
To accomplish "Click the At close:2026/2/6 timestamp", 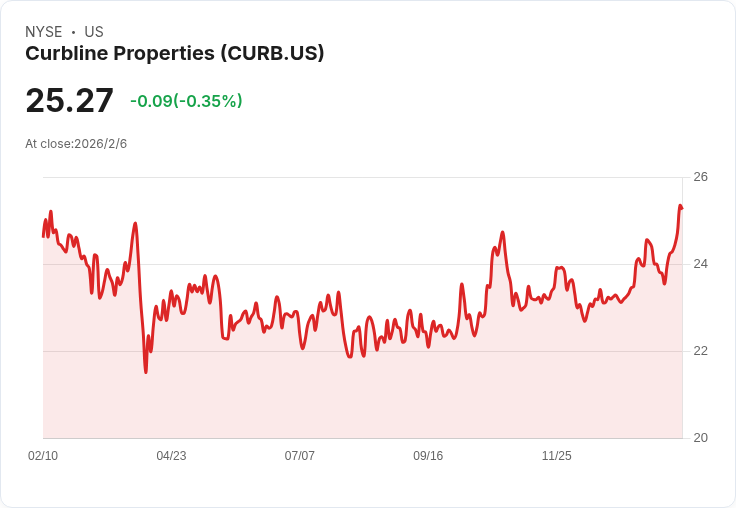I will click(76, 144).
